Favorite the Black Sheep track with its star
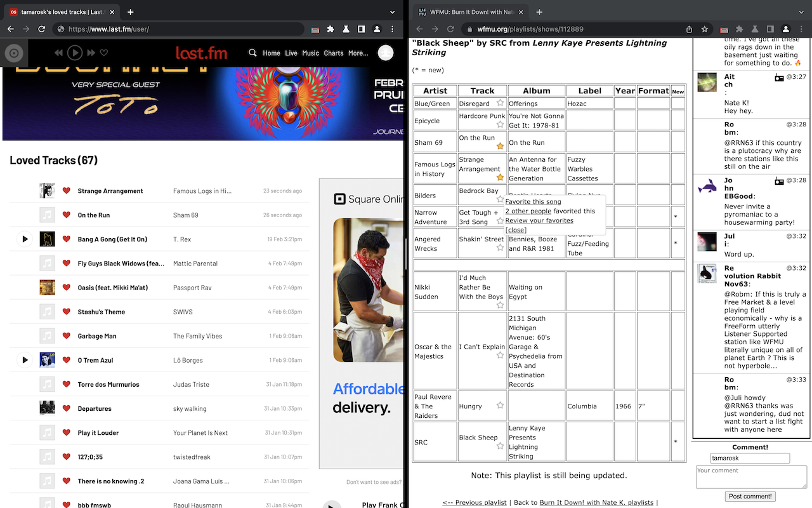 [500, 446]
